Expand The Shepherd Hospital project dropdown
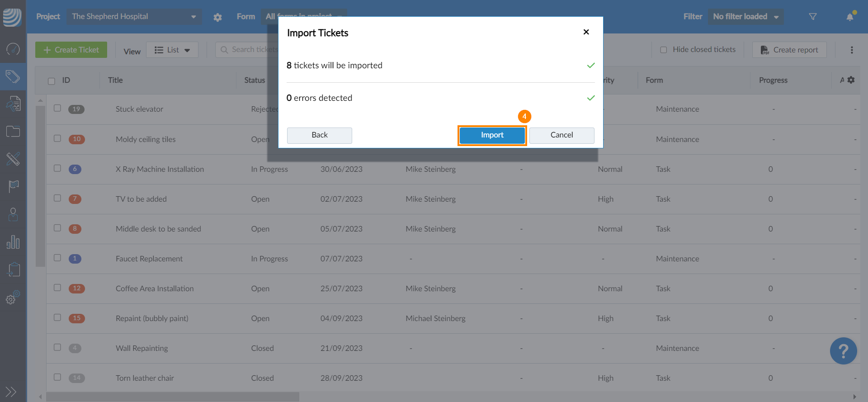Viewport: 868px width, 402px height. pos(134,17)
